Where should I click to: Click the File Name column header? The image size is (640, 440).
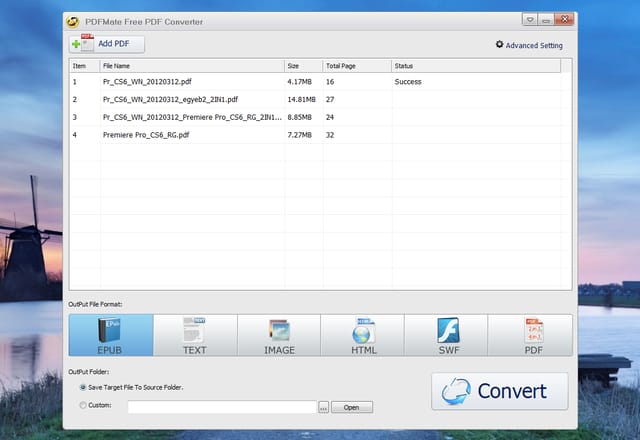[192, 66]
